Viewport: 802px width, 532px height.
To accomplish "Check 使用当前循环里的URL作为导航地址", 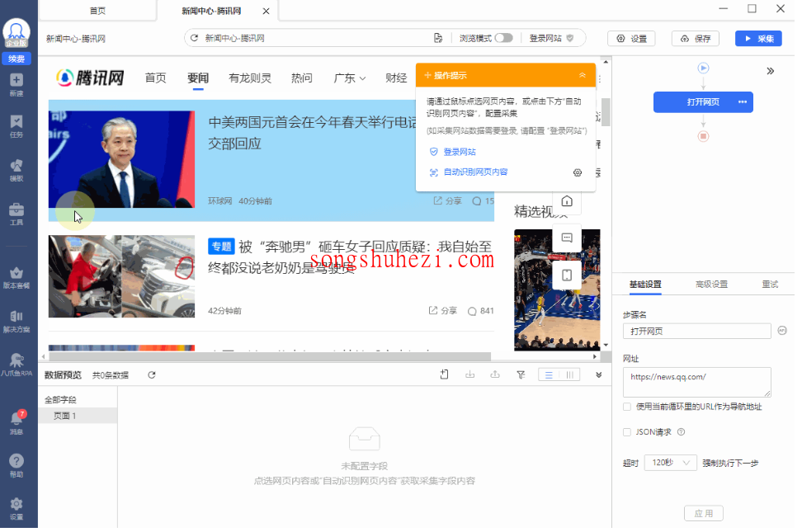I will [626, 407].
